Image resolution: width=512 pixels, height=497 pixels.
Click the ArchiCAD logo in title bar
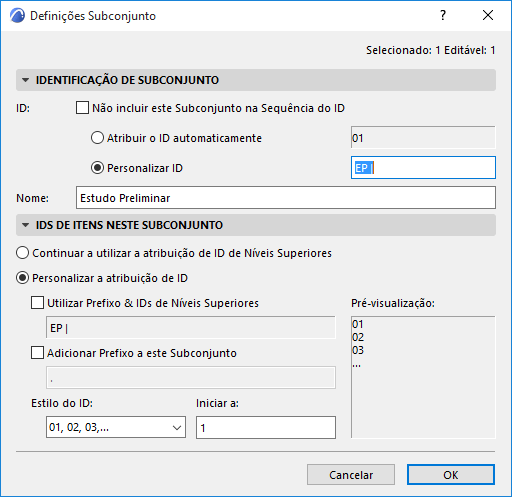click(x=17, y=16)
